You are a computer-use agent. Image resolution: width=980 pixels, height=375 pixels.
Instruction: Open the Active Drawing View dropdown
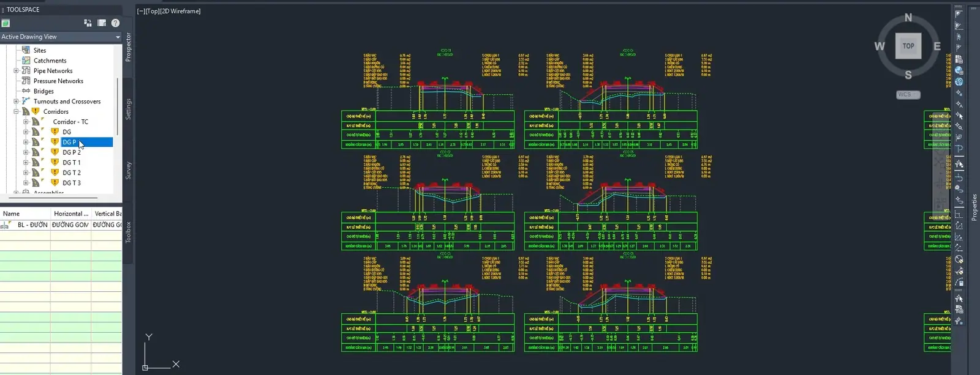[61, 37]
